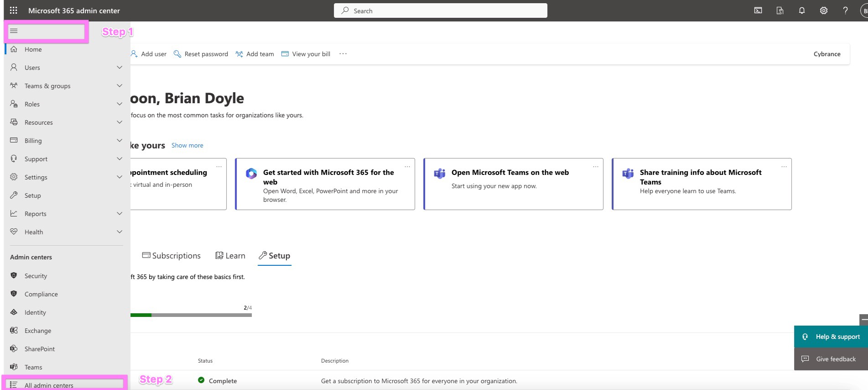Click Reset password button
The width and height of the screenshot is (868, 390).
click(x=201, y=54)
